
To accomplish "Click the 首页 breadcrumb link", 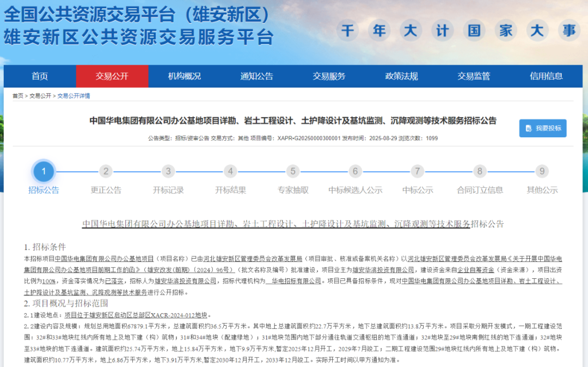I will pos(18,96).
